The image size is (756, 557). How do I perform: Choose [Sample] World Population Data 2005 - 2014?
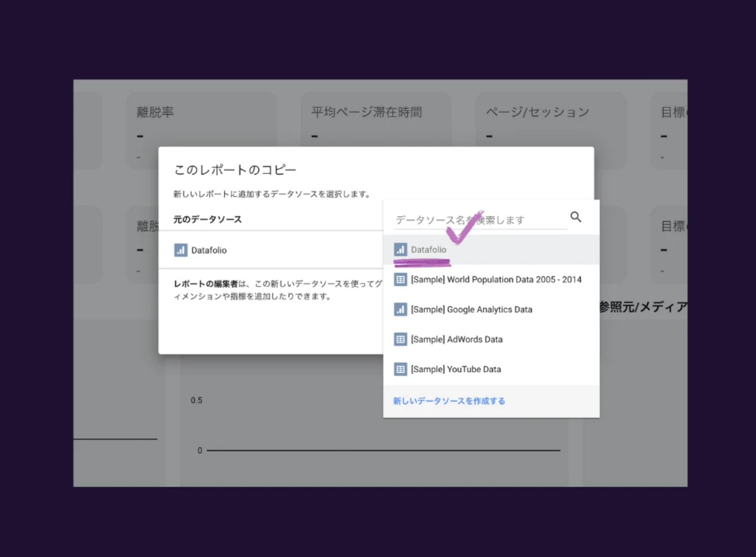coord(491,280)
